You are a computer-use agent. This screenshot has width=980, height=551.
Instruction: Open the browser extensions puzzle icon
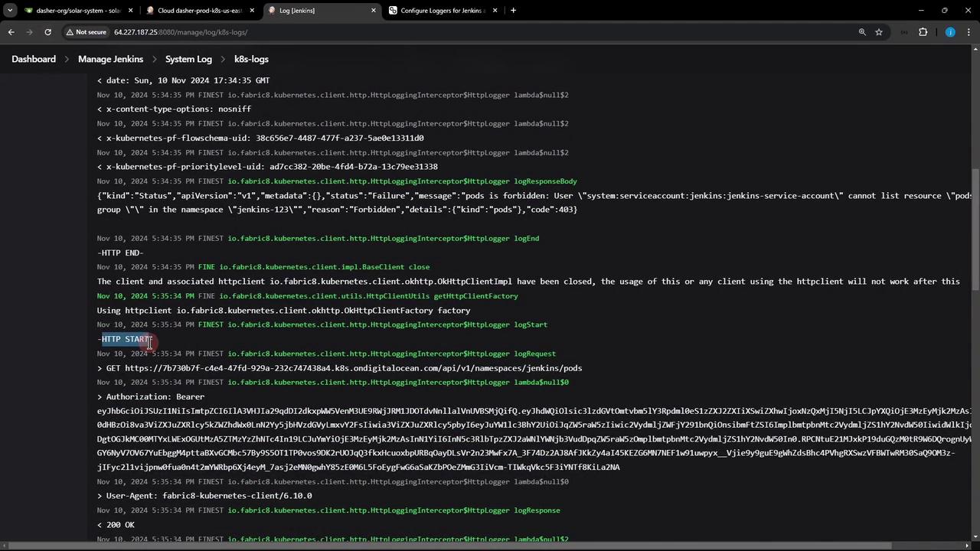pos(923,32)
